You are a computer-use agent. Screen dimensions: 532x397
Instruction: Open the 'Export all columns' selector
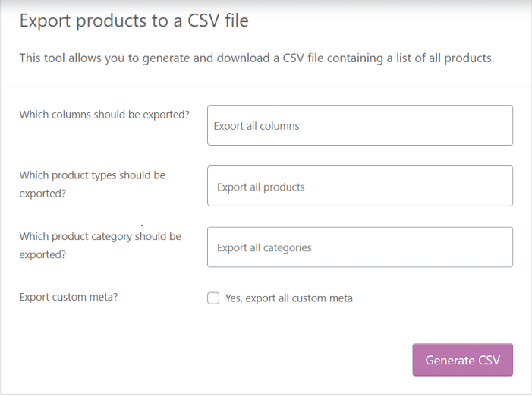(360, 125)
